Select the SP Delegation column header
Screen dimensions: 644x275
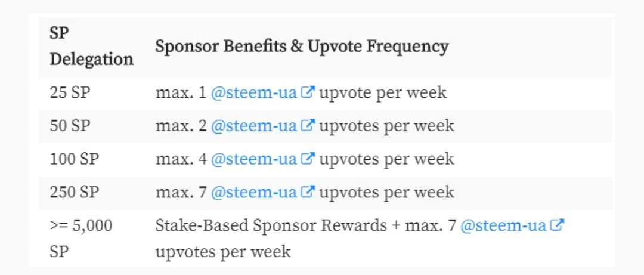pyautogui.click(x=92, y=47)
